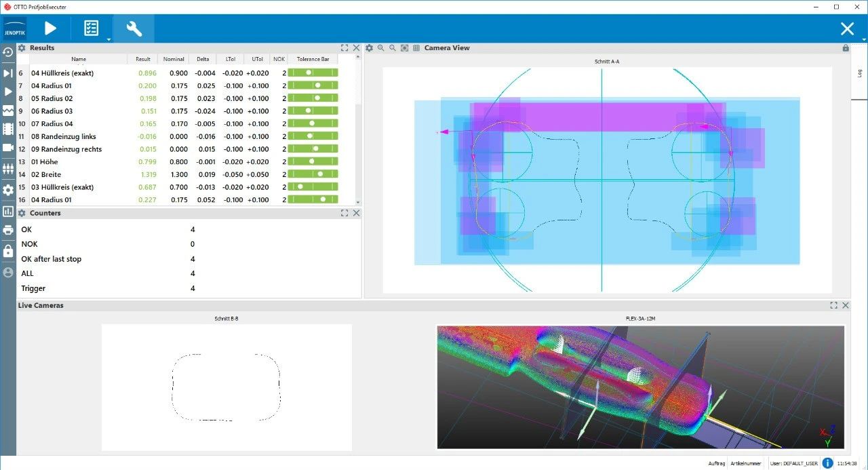Viewport: 868px width, 470px height.
Task: Start the inspection with the top play button
Action: pyautogui.click(x=50, y=28)
